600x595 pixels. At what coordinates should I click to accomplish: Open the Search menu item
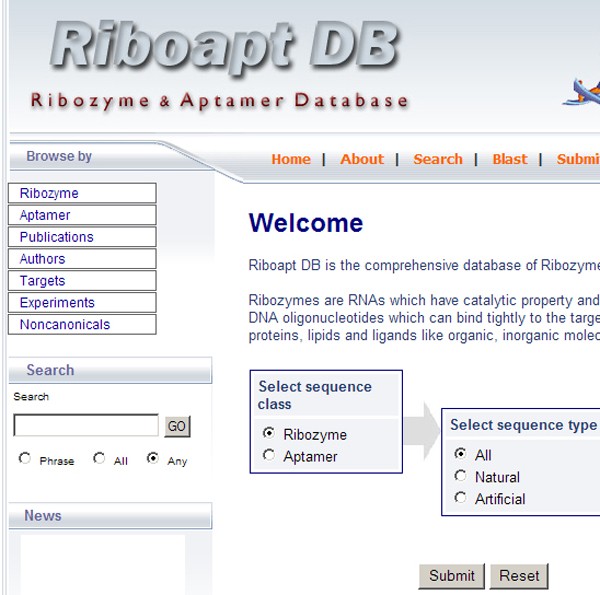[438, 159]
